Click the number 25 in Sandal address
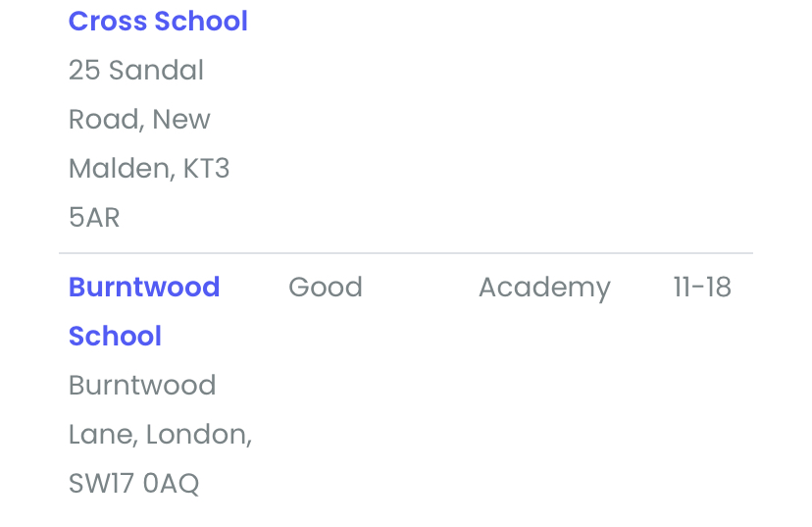 coord(83,71)
